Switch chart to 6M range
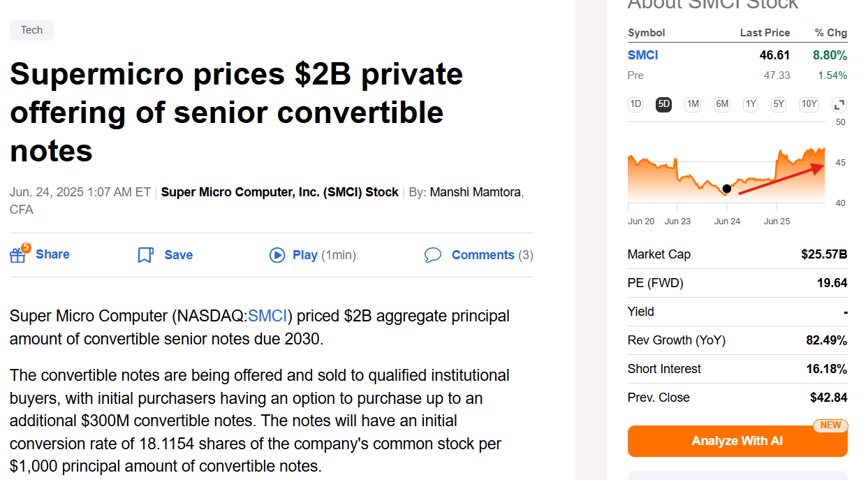 721,103
